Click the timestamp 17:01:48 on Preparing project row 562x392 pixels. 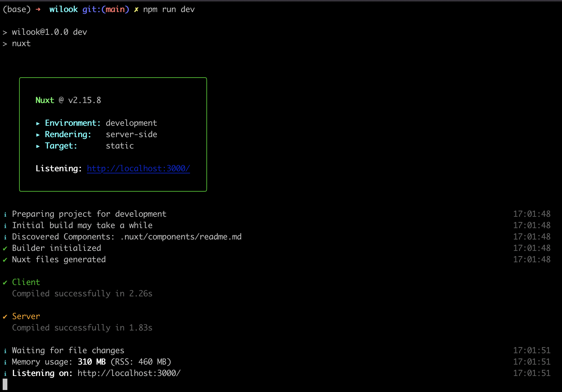[532, 214]
